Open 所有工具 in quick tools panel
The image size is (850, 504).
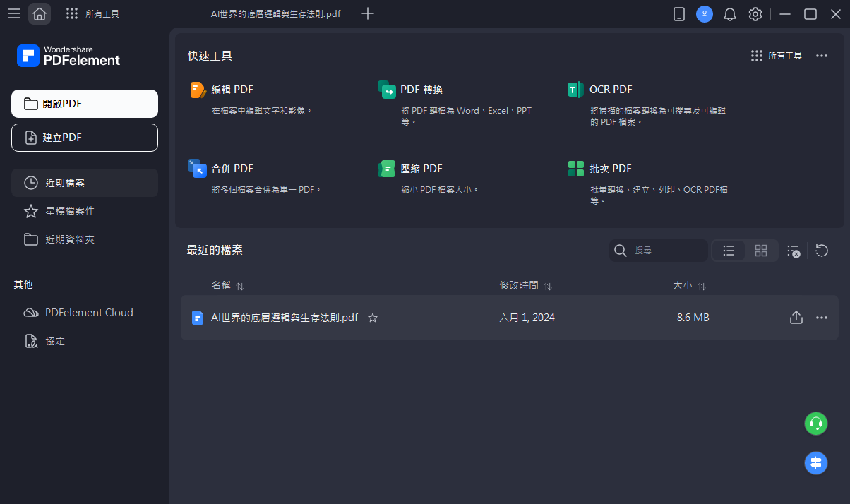click(777, 56)
